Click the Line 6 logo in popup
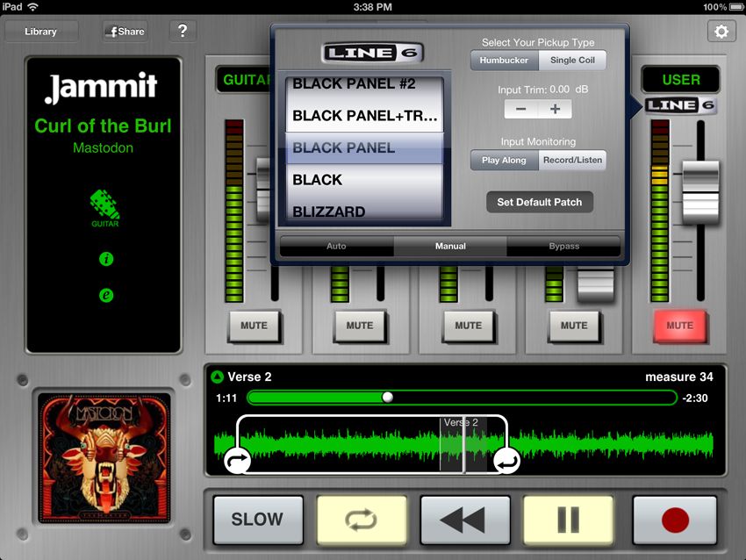This screenshot has width=746, height=560. click(372, 53)
